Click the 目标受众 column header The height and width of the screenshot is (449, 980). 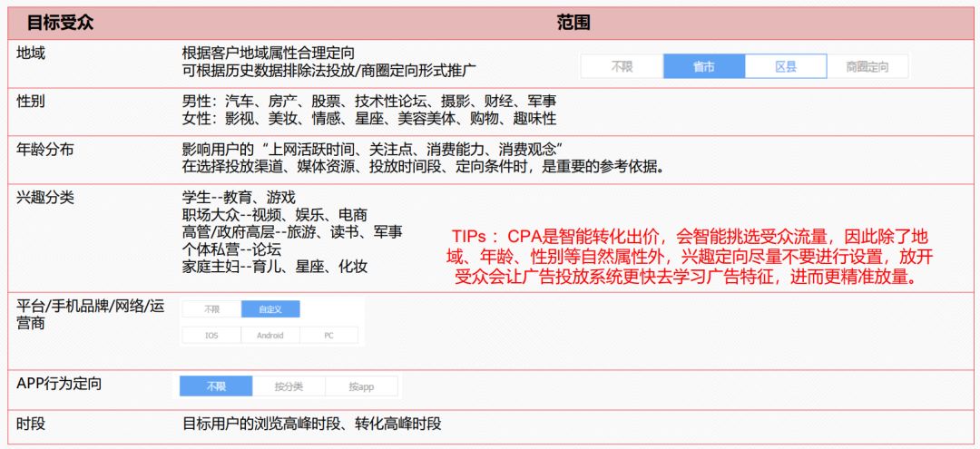59,23
